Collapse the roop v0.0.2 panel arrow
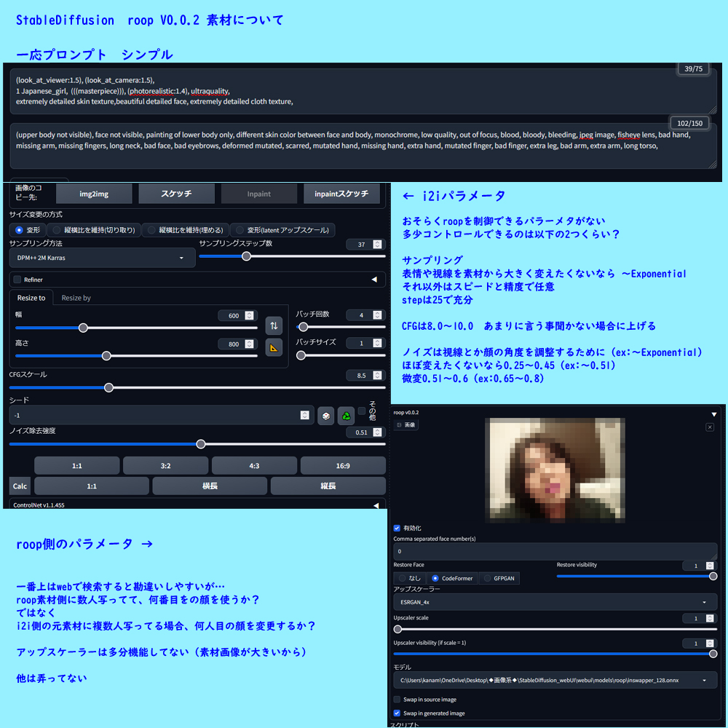The width and height of the screenshot is (728, 728). 713,414
